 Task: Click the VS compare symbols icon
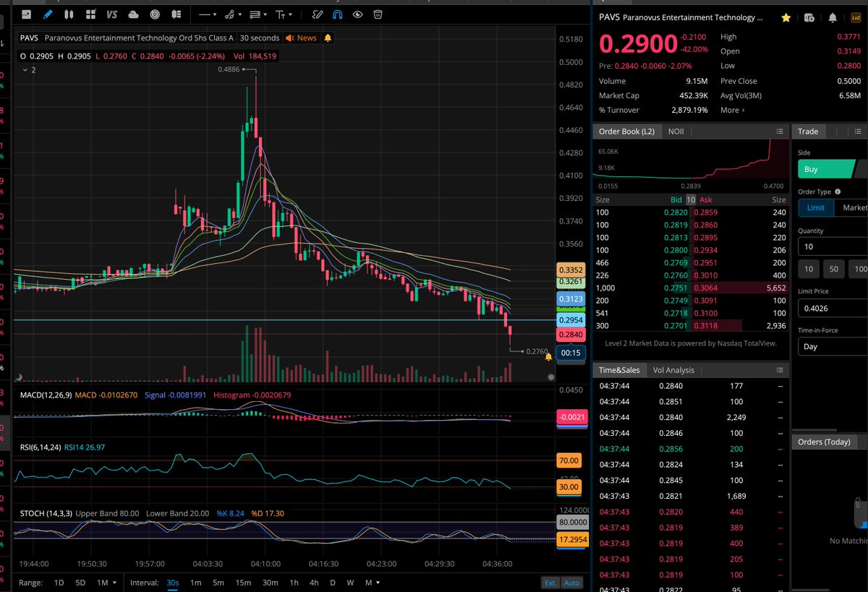111,14
